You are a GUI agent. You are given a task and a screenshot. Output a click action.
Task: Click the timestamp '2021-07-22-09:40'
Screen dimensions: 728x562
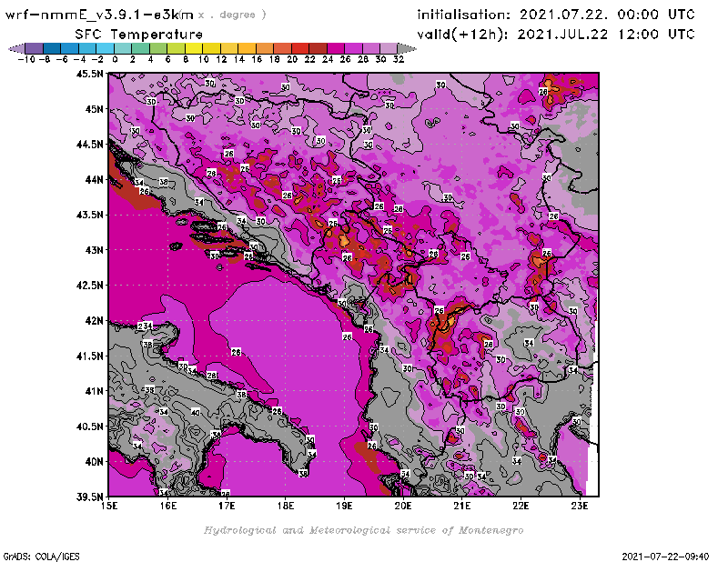[665, 557]
